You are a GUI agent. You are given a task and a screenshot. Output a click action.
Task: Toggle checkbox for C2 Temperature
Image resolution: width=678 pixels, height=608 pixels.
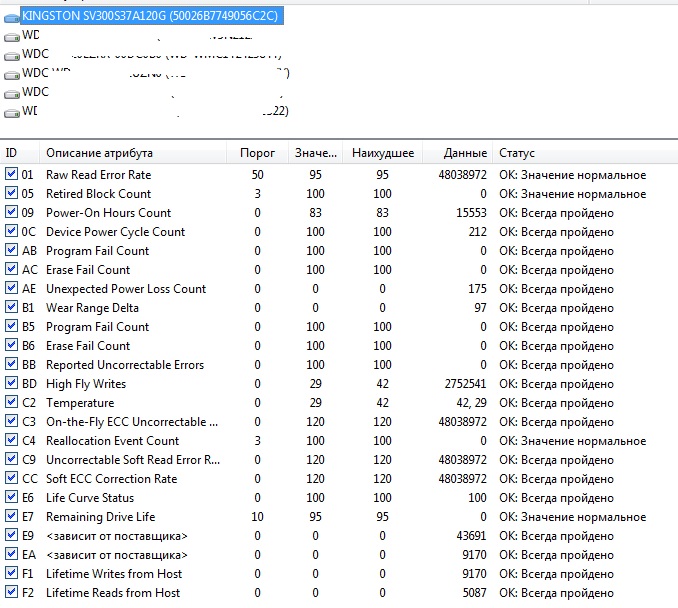click(x=11, y=402)
